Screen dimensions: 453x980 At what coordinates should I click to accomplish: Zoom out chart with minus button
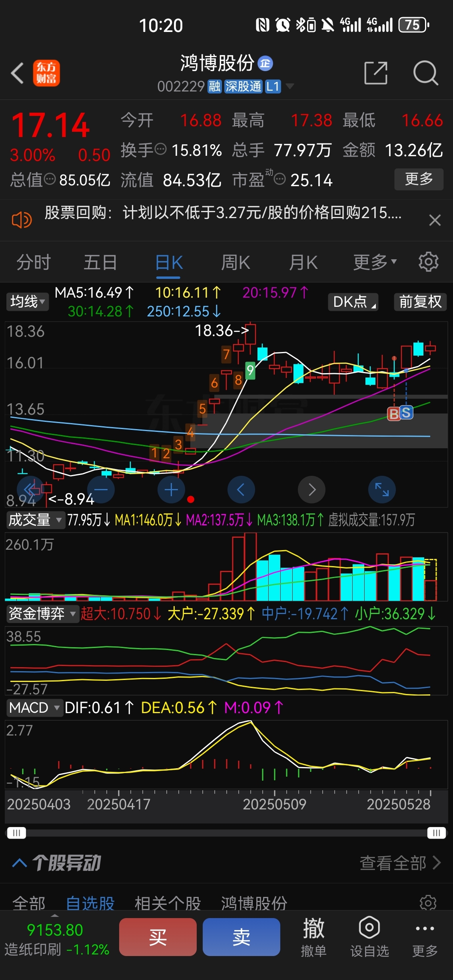pos(101,489)
